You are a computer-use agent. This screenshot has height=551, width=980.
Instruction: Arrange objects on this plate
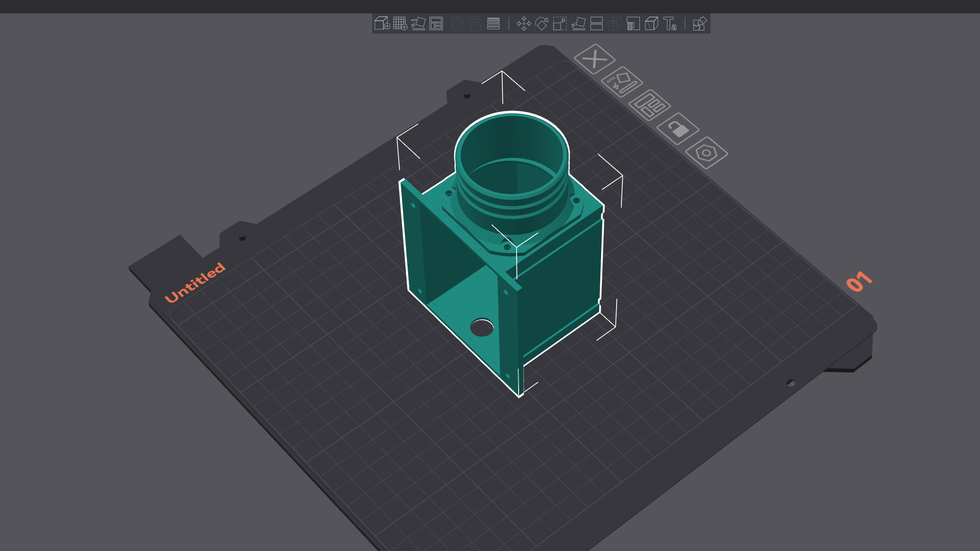(x=649, y=105)
